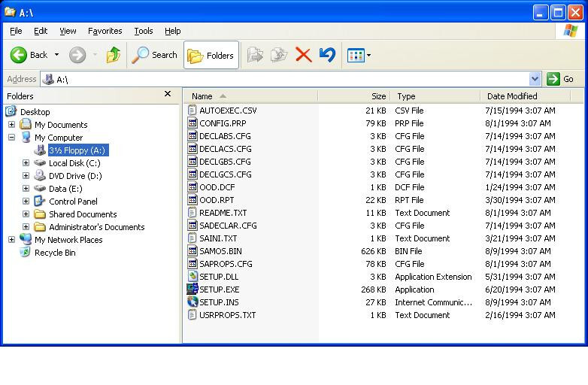Click the green Go button
The width and height of the screenshot is (588, 385).
click(560, 79)
